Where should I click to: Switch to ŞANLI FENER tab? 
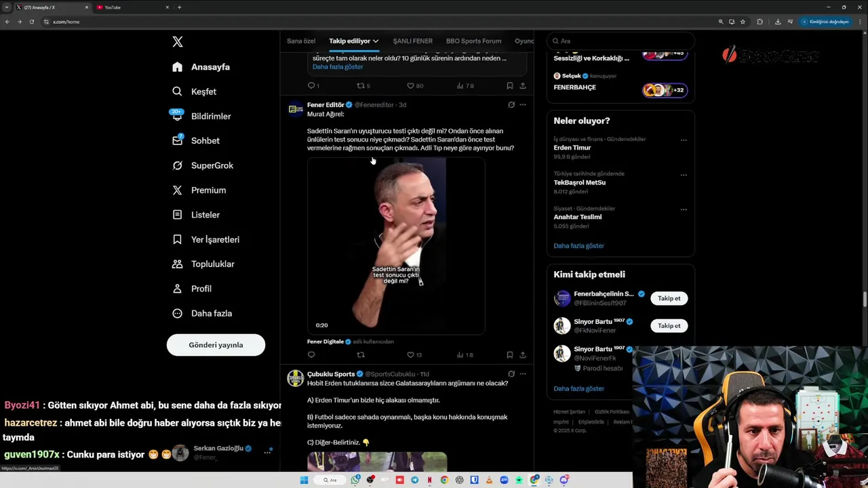[412, 41]
